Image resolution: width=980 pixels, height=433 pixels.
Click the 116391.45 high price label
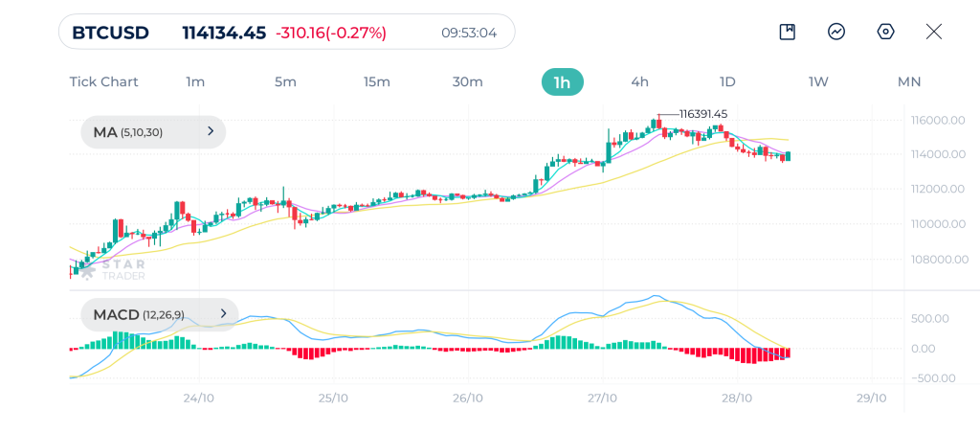[x=703, y=113]
